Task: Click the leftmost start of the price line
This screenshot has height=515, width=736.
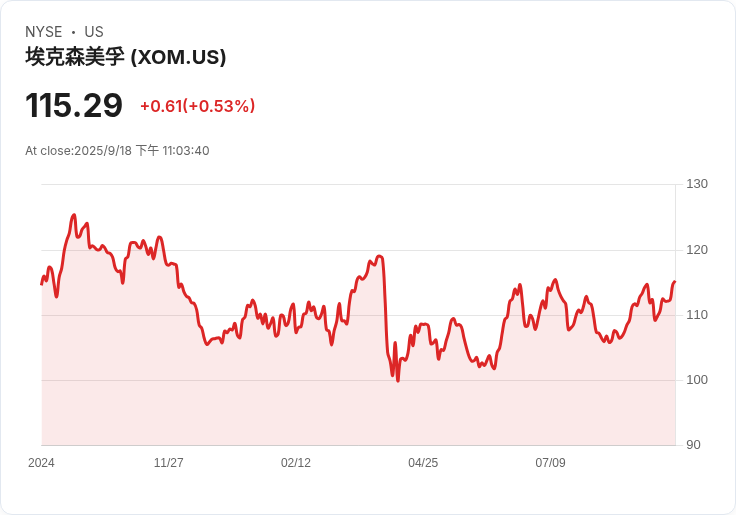Action: click(x=42, y=284)
